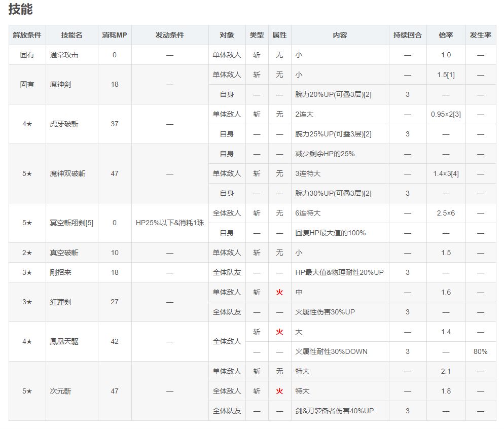504x429 pixels.
Task: Click MP cost 27 of 紅蓮剣
Action: [x=115, y=302]
